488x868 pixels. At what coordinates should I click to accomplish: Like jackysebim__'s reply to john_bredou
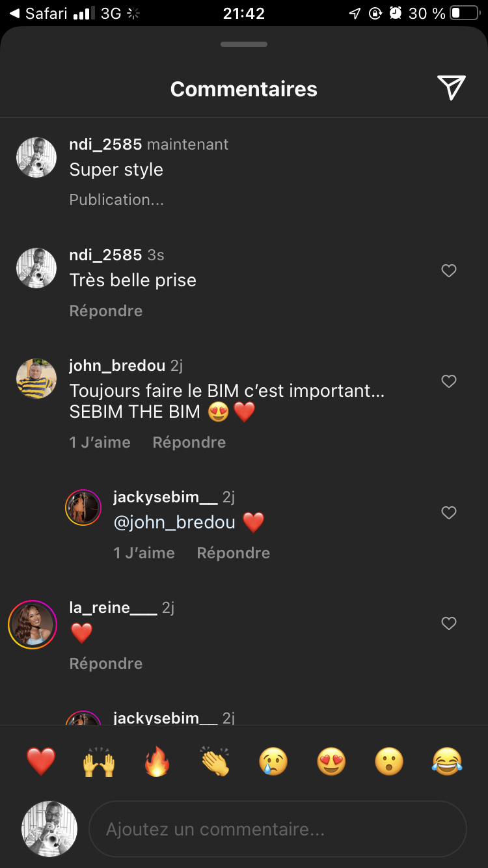(449, 513)
